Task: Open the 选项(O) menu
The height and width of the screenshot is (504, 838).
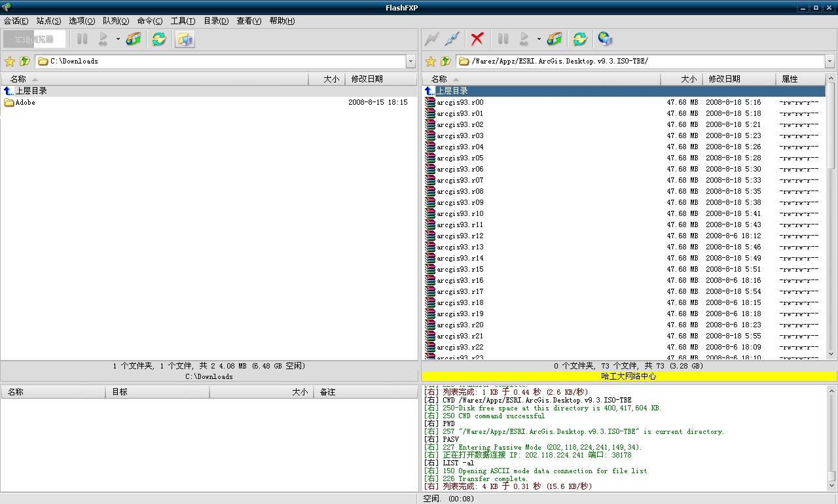Action: point(82,21)
